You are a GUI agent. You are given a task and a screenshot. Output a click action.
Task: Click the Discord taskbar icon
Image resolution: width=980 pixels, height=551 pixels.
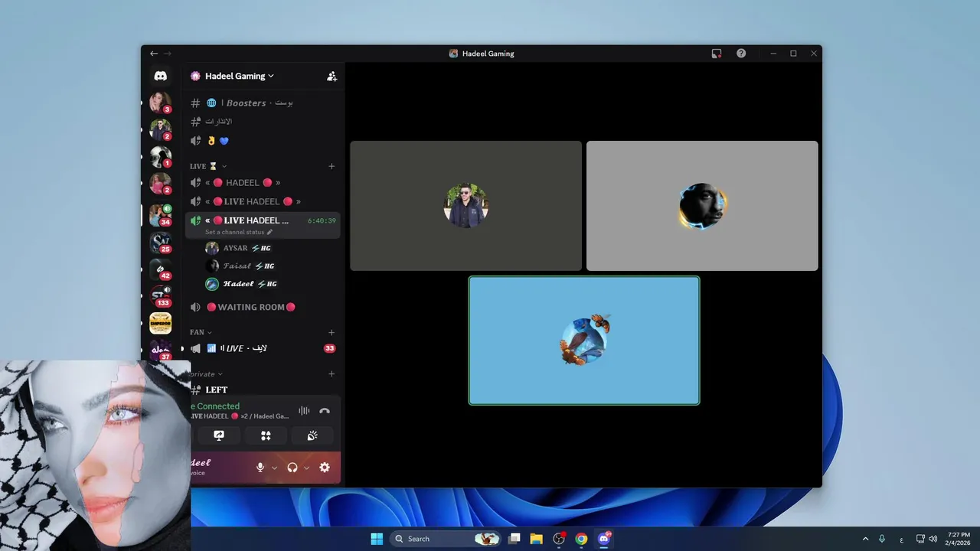pyautogui.click(x=604, y=539)
